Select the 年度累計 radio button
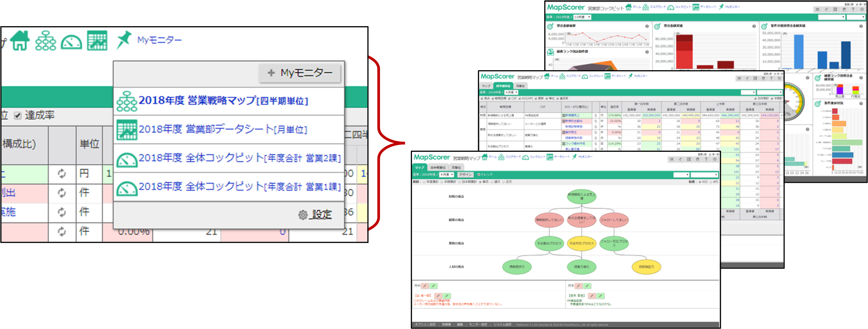Image resolution: width=868 pixels, height=329 pixels. [424, 182]
